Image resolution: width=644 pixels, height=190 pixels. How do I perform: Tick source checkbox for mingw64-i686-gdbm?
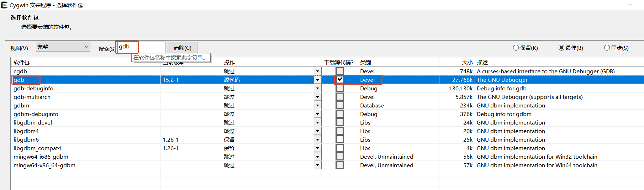click(x=340, y=156)
